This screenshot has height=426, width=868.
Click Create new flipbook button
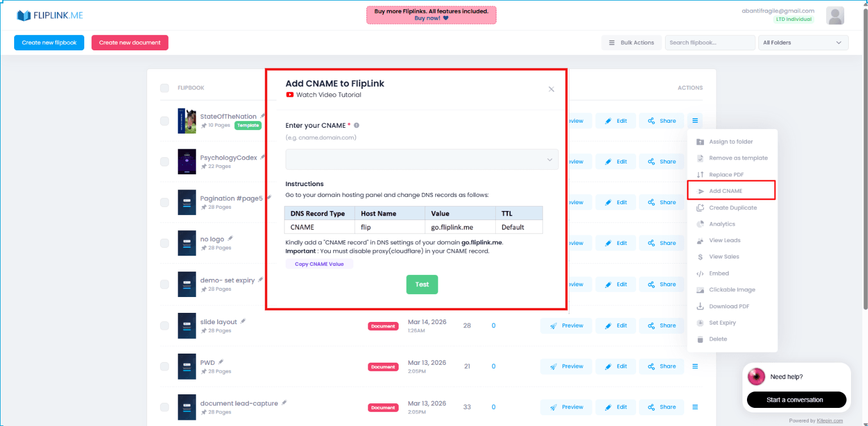click(49, 42)
